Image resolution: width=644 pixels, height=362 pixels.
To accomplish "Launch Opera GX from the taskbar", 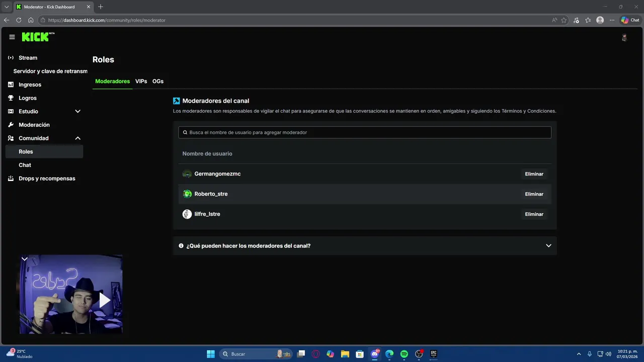I will click(x=315, y=354).
